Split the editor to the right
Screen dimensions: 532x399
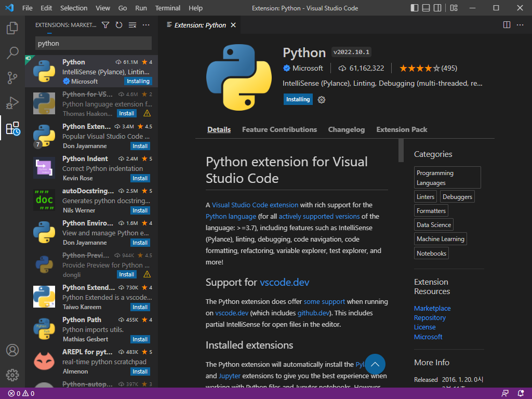(507, 25)
